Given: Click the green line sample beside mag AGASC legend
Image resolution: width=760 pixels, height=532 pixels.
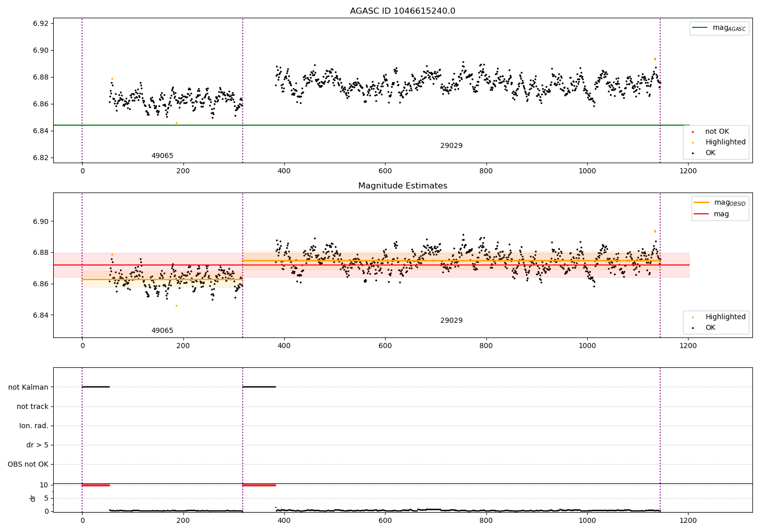Looking at the screenshot, I should (x=700, y=28).
